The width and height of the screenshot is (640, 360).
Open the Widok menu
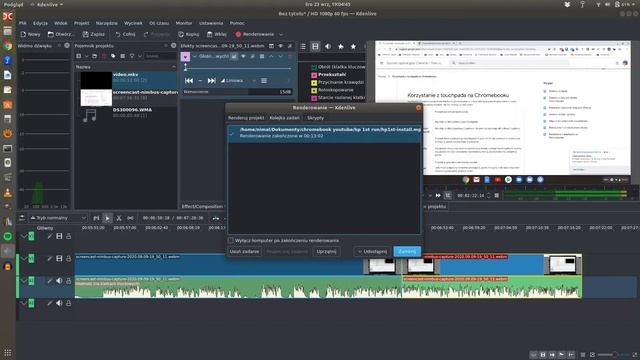(61, 23)
